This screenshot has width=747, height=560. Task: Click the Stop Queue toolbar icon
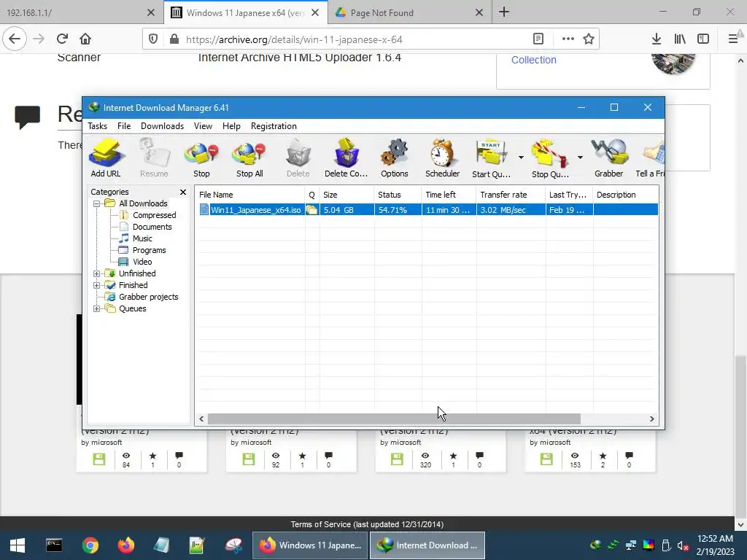tap(550, 158)
